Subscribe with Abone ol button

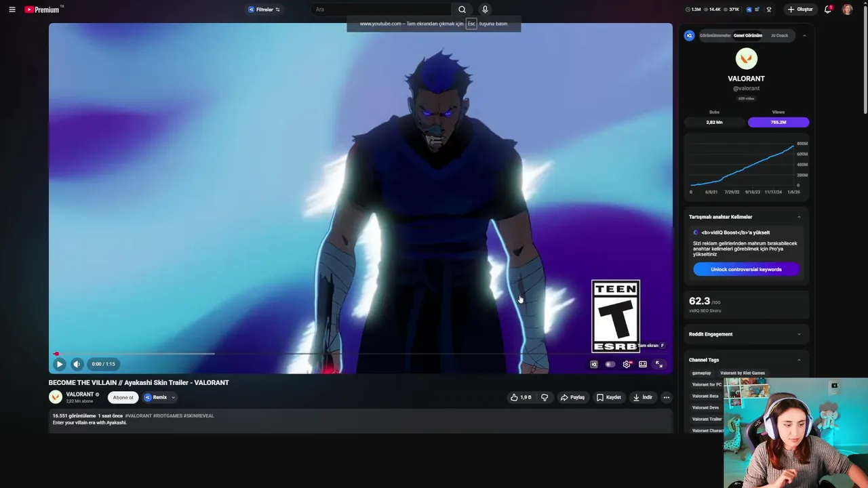pos(123,397)
